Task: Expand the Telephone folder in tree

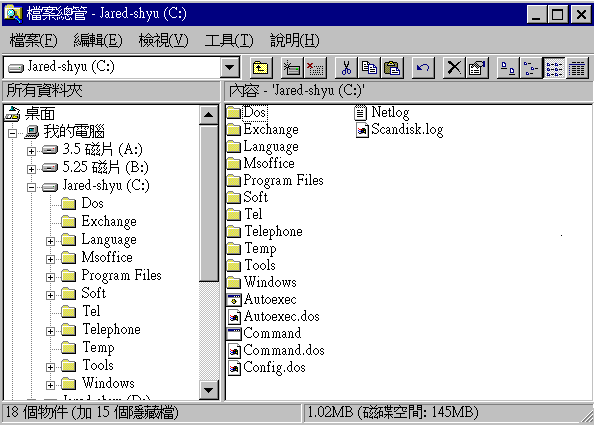Action: pos(50,331)
